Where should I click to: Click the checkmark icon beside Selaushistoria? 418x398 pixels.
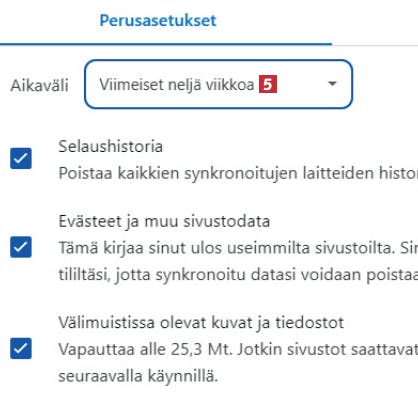21,158
